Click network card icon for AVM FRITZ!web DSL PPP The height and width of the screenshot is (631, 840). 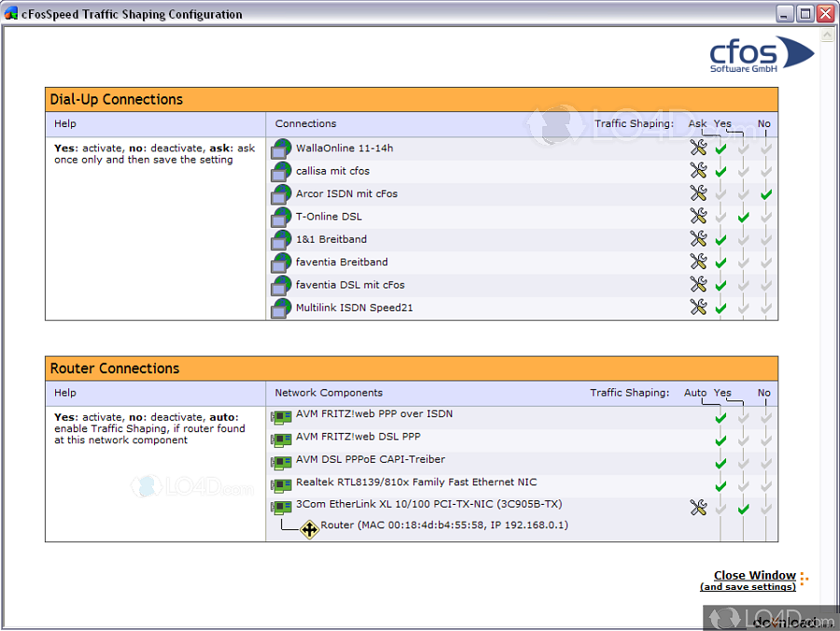(281, 440)
